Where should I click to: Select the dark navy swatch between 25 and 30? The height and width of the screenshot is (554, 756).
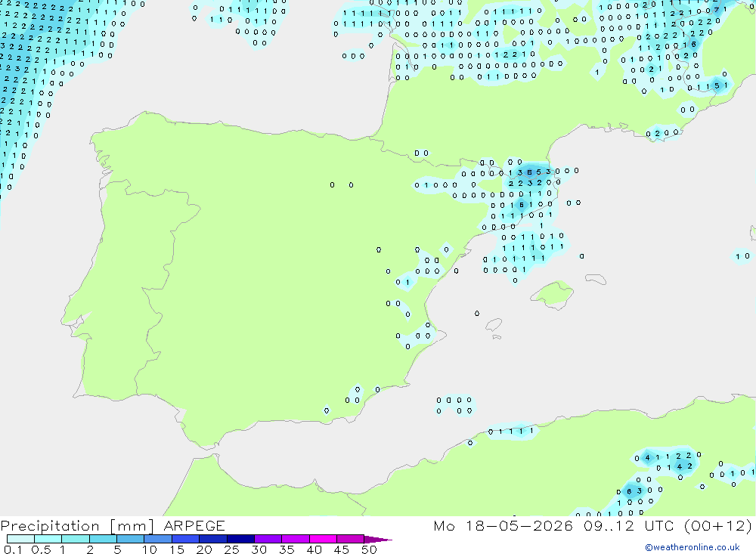240,539
